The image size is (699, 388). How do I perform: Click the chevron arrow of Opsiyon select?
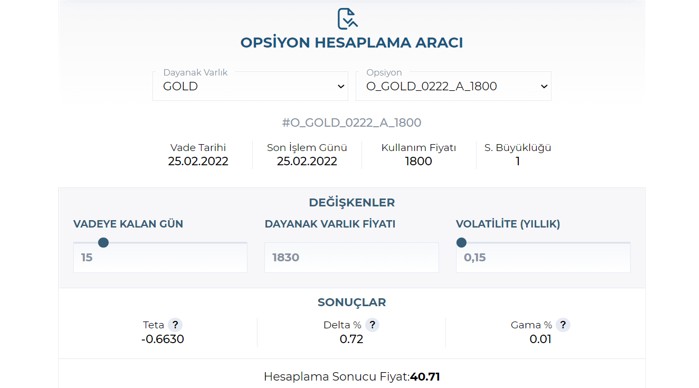coord(544,87)
